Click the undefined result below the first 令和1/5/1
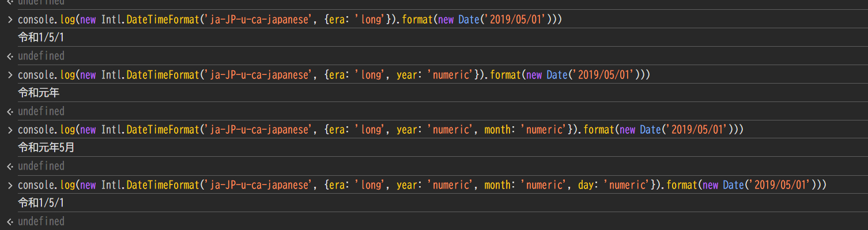Screen dimensions: 868x230 point(41,56)
